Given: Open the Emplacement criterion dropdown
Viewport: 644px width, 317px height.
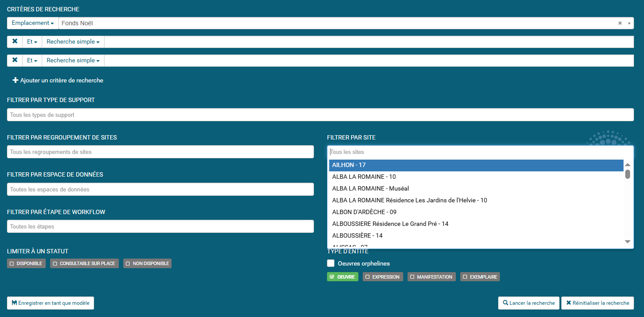Looking at the screenshot, I should [x=33, y=23].
